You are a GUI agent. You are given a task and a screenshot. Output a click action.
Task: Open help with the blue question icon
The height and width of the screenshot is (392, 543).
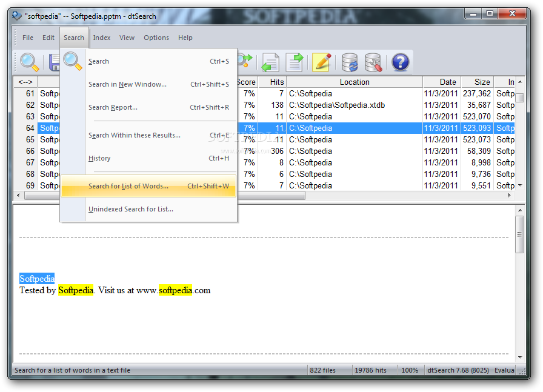pos(401,62)
